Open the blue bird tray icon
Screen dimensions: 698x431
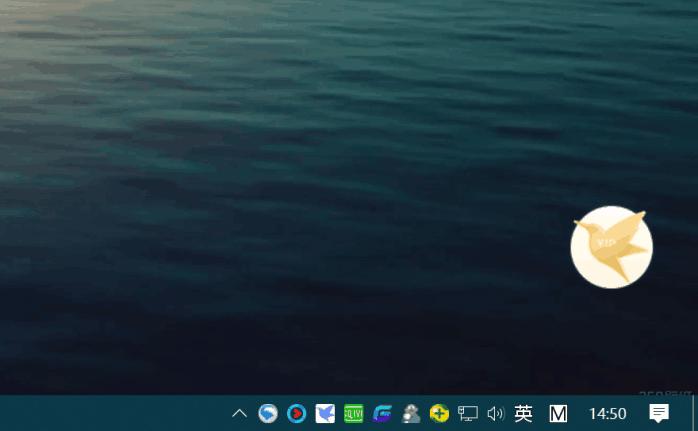(325, 413)
